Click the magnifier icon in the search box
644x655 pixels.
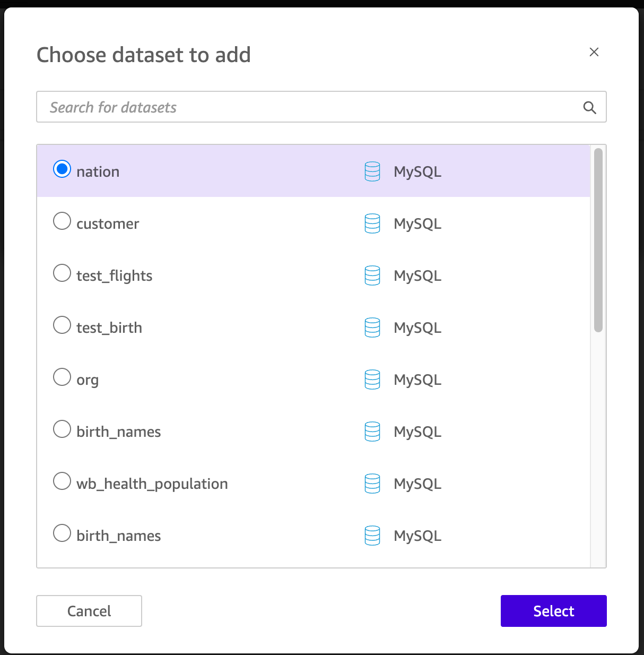[x=589, y=108]
